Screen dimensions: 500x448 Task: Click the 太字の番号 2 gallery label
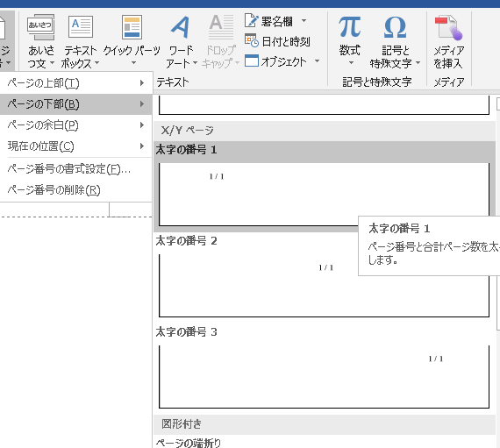point(186,241)
